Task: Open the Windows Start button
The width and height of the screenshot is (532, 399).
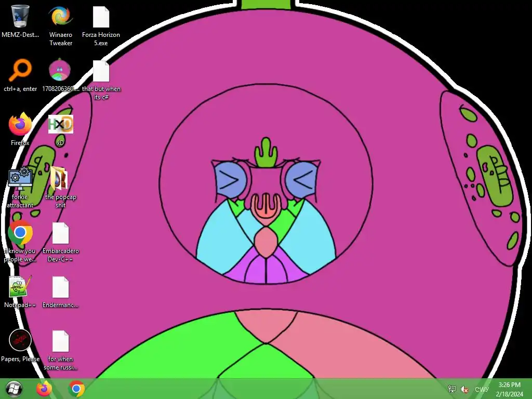Action: tap(14, 389)
